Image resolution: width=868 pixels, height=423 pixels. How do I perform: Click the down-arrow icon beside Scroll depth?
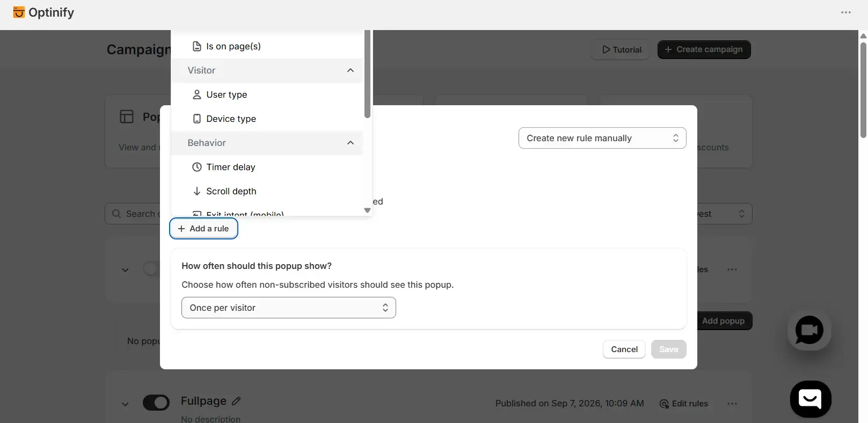coord(197,191)
